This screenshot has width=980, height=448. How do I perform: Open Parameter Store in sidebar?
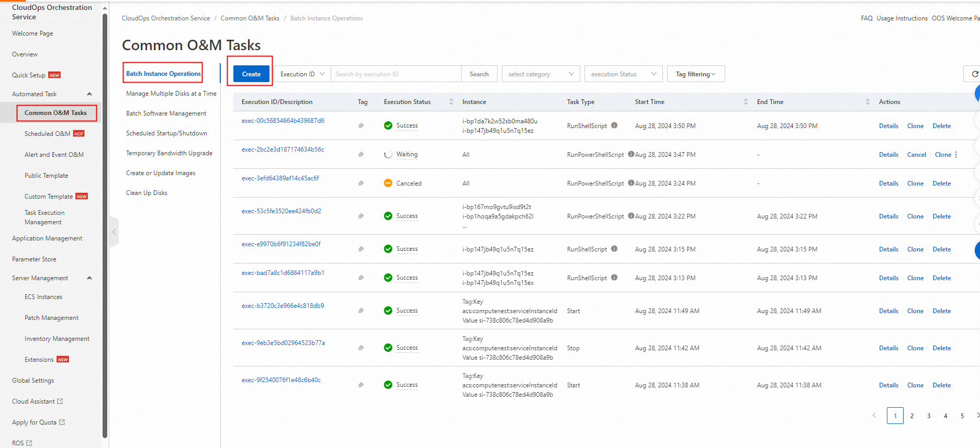(34, 259)
